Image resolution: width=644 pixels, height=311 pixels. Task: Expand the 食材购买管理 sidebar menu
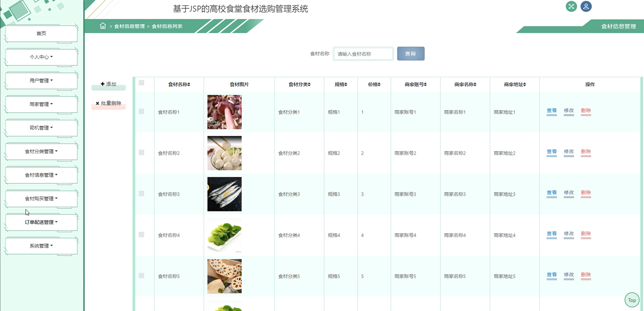(41, 199)
